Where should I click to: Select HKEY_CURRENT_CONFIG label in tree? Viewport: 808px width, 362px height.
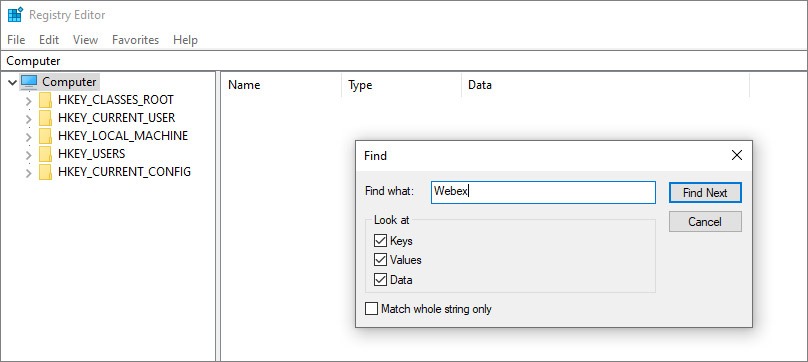(124, 172)
